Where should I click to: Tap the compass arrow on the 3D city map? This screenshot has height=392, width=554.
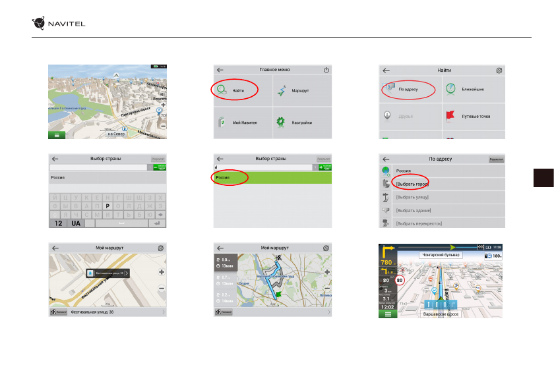tap(116, 75)
